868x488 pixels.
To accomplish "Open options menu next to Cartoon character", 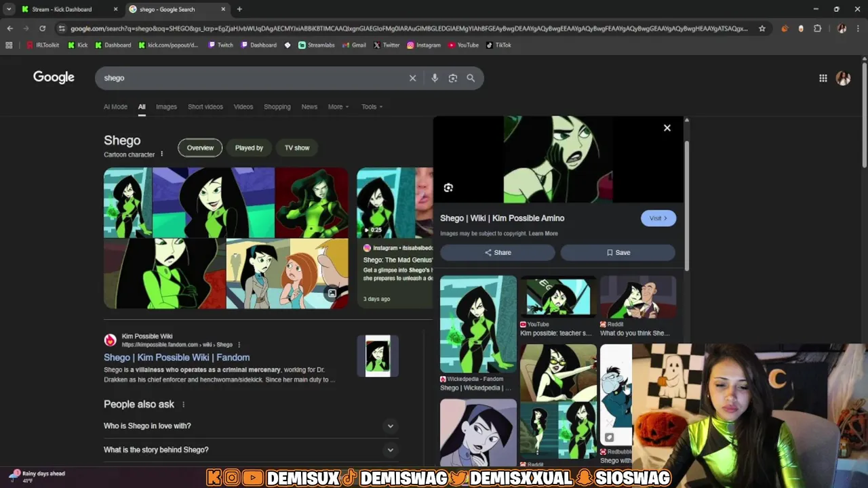I will click(161, 155).
